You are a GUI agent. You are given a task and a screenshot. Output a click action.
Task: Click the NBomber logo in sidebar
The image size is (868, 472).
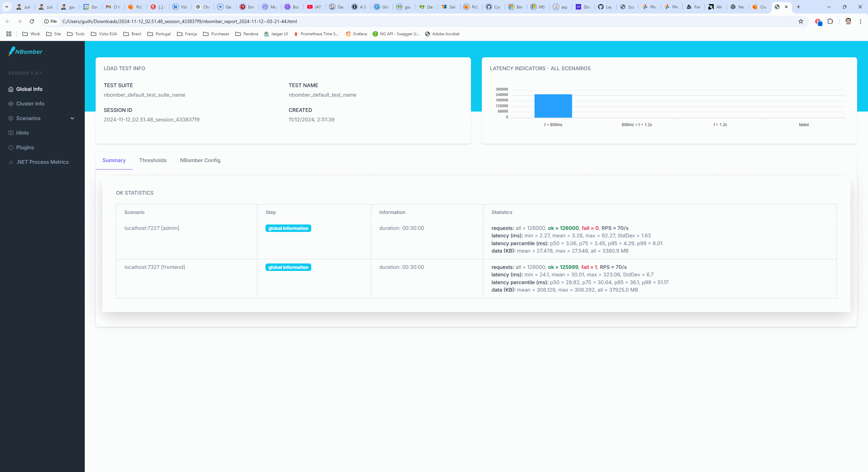pos(25,52)
